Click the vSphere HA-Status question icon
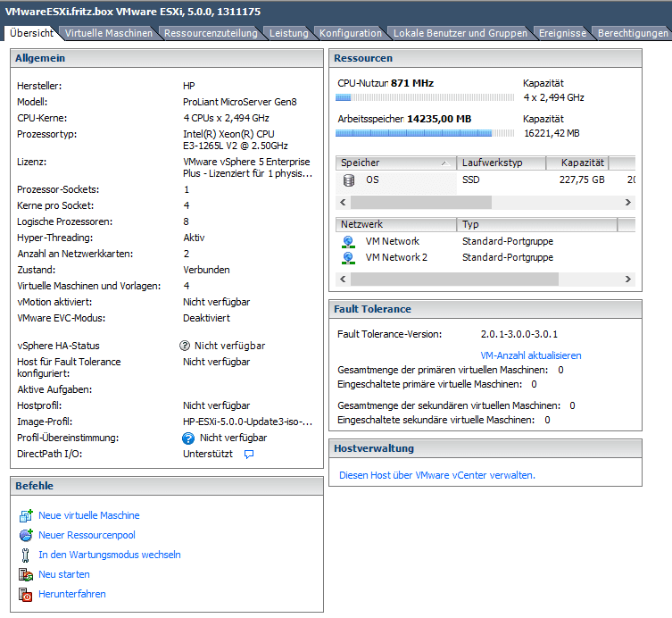 tap(185, 346)
